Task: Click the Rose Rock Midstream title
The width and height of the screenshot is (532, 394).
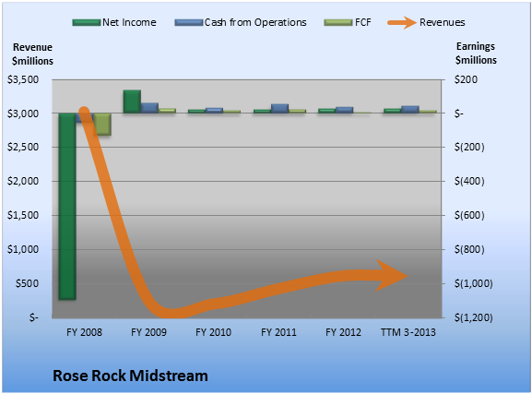Action: point(130,376)
